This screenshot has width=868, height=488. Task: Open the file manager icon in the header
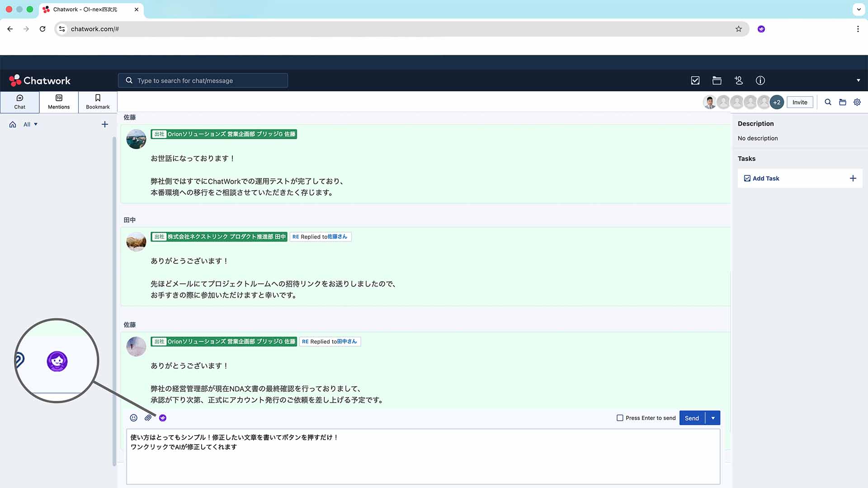tap(717, 80)
